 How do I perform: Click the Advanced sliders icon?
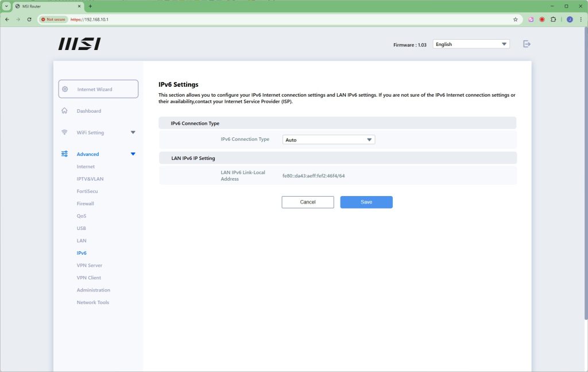[x=65, y=154]
